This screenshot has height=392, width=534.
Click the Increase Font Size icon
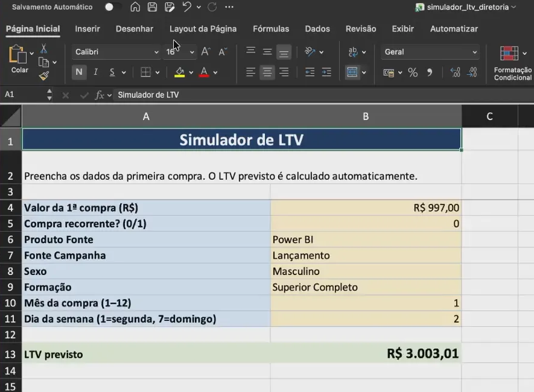[x=206, y=52]
